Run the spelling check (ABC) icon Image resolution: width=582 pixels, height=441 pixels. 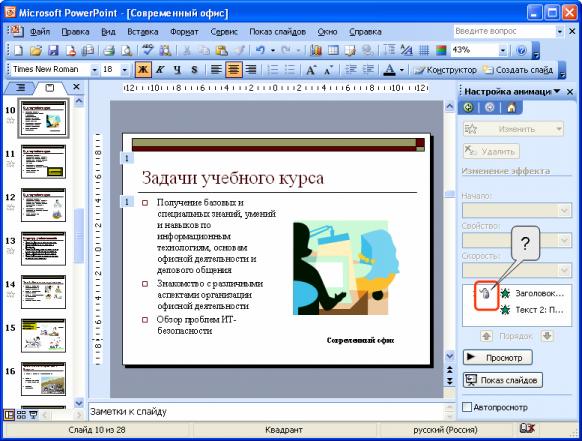(147, 50)
